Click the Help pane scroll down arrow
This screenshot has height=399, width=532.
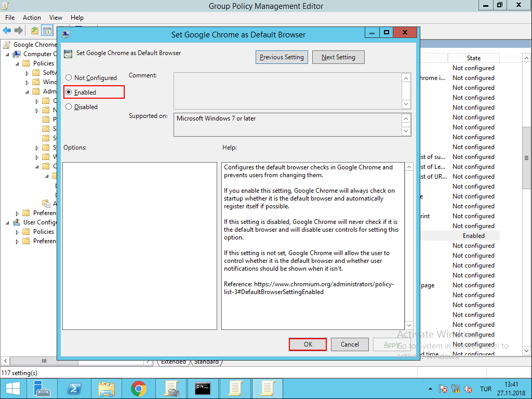click(x=409, y=325)
